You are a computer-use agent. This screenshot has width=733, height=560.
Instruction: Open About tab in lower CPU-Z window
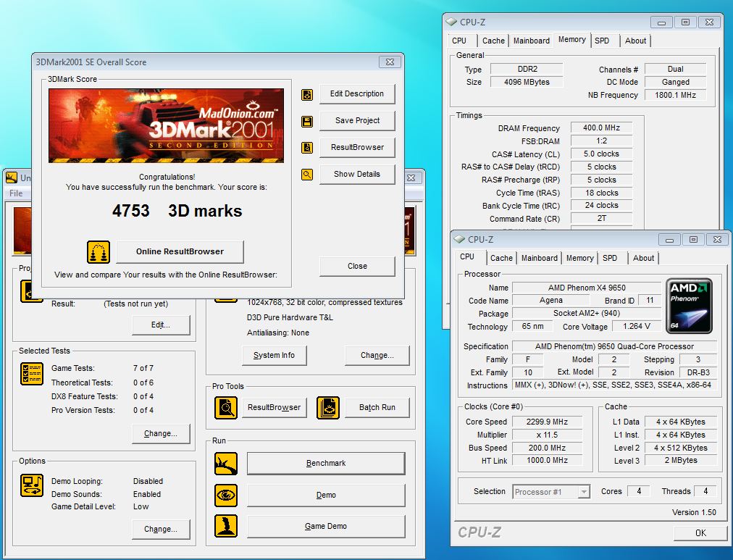644,258
